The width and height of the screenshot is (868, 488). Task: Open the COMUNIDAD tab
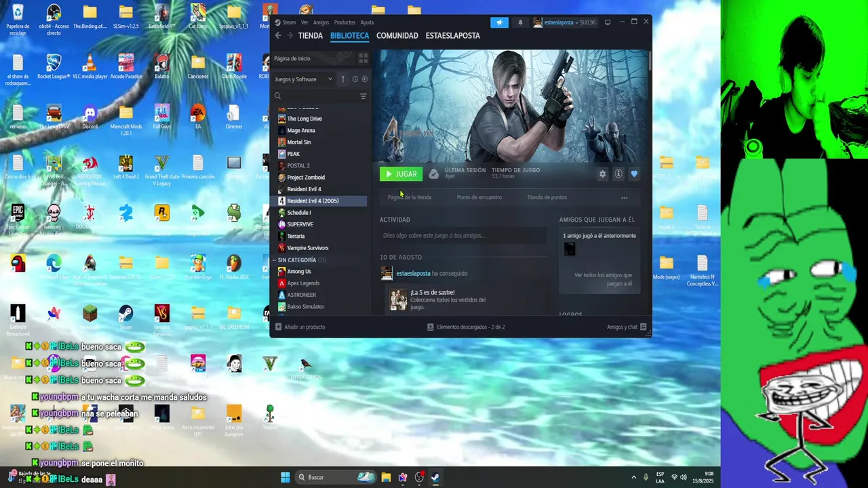point(397,36)
